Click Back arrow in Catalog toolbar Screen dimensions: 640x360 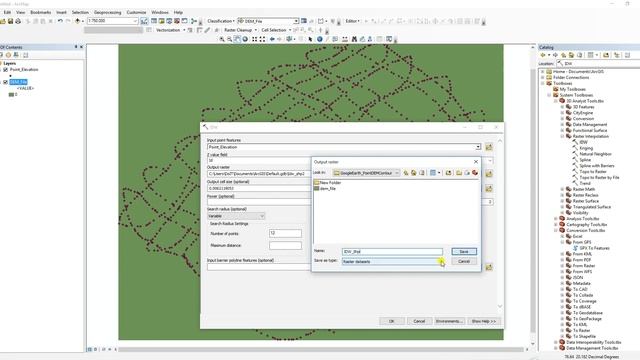pyautogui.click(x=543, y=55)
